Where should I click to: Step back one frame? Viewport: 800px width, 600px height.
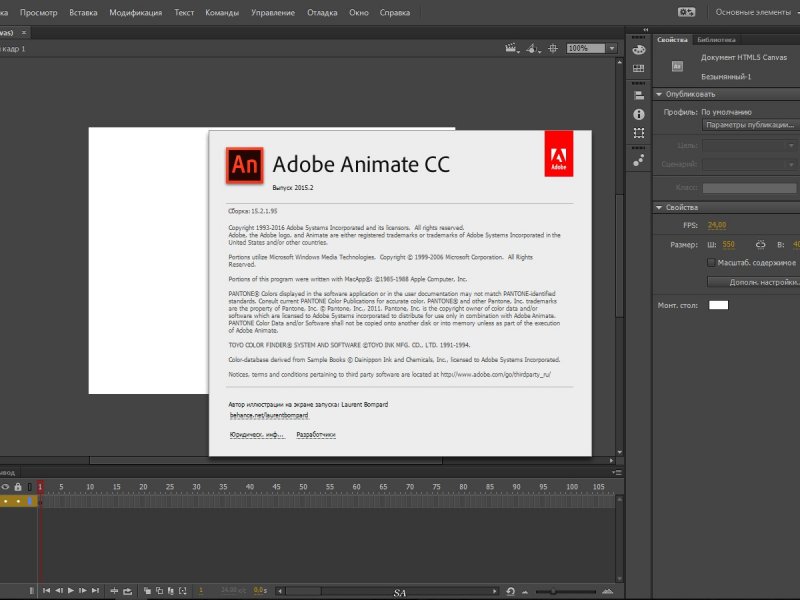(59, 591)
